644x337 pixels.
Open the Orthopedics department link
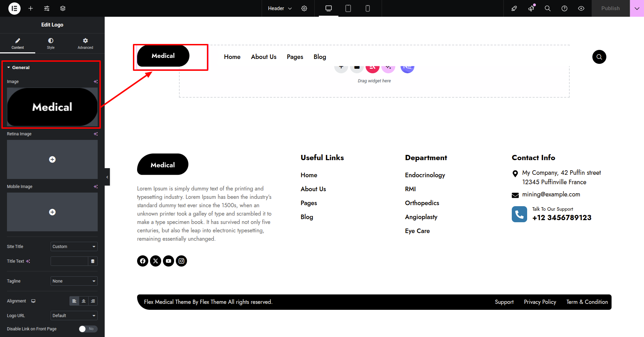(422, 203)
